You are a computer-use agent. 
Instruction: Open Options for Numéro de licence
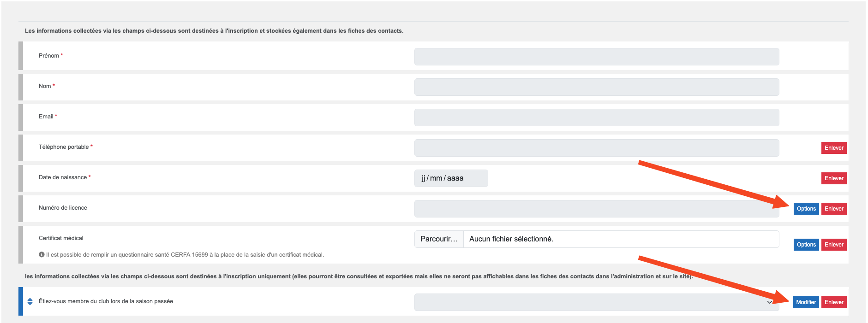click(x=806, y=209)
